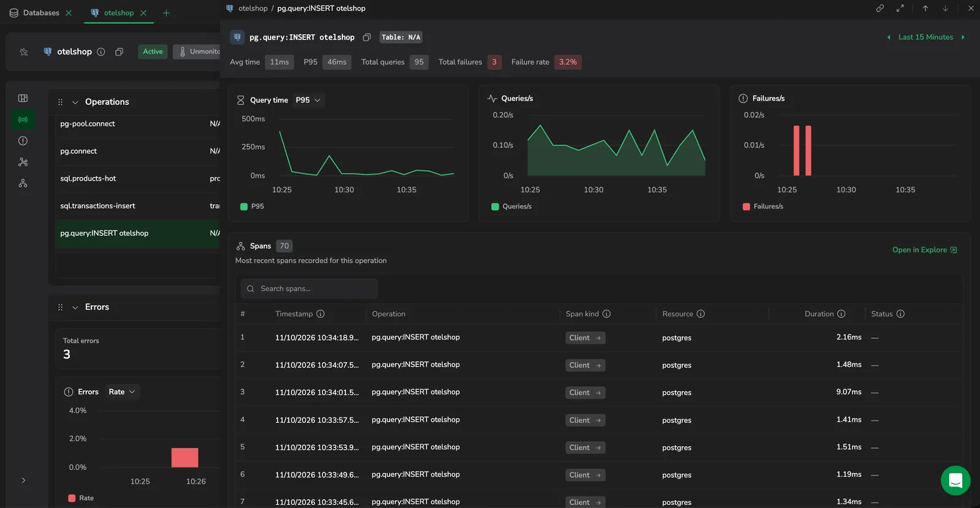The height and width of the screenshot is (508, 980).
Task: Open the Query time P95 dropdown
Action: click(308, 100)
